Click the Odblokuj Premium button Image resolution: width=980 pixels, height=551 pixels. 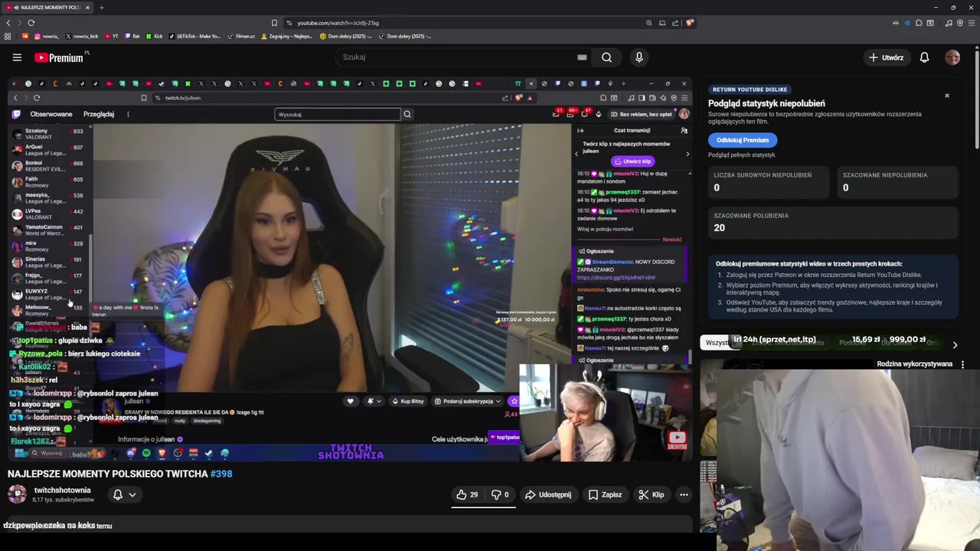point(743,140)
